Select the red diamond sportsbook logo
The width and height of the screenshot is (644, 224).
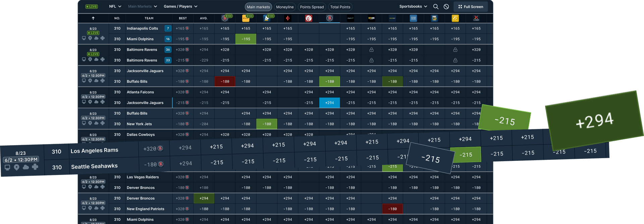[x=288, y=18]
